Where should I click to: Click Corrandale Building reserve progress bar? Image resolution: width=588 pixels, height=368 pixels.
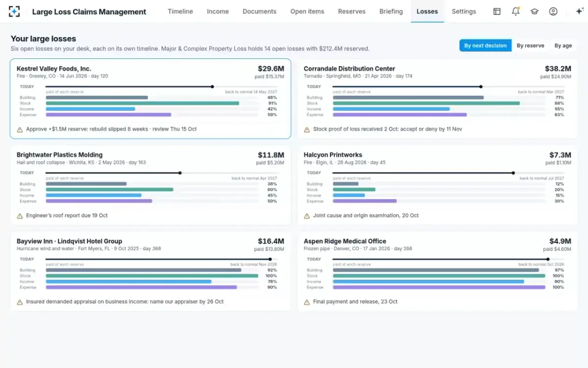click(439, 98)
